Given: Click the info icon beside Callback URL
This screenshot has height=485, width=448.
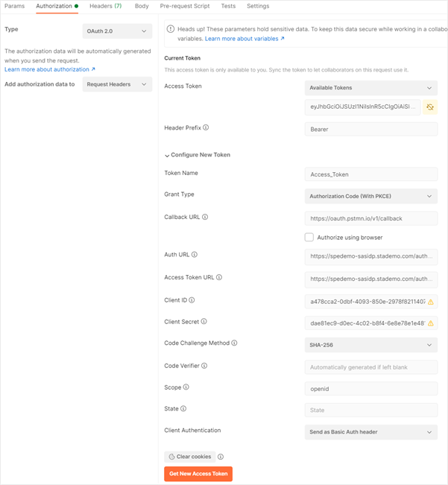Looking at the screenshot, I should click(x=205, y=218).
